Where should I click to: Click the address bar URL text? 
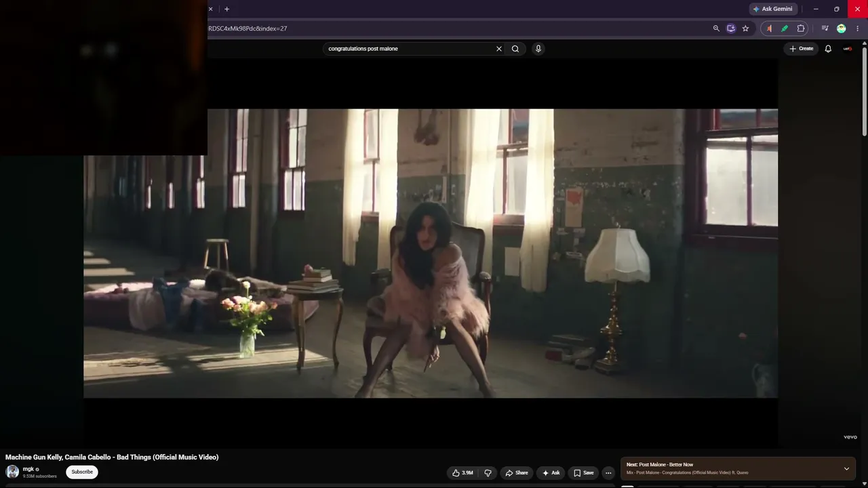click(x=248, y=28)
